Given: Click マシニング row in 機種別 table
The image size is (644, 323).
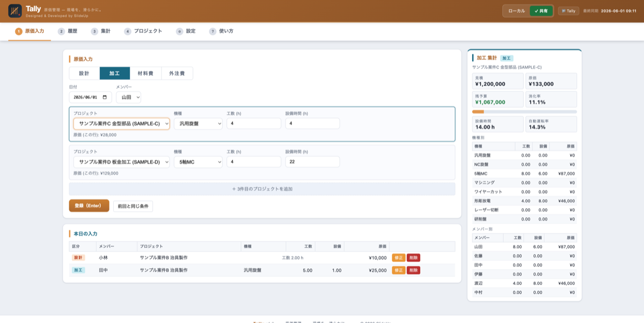Looking at the screenshot, I should 524,182.
